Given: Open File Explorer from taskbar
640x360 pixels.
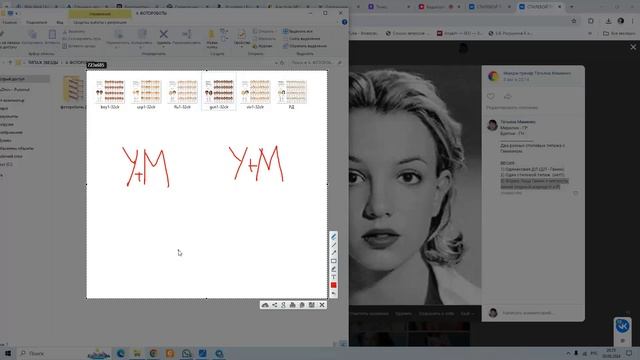Looking at the screenshot, I should pos(137,353).
